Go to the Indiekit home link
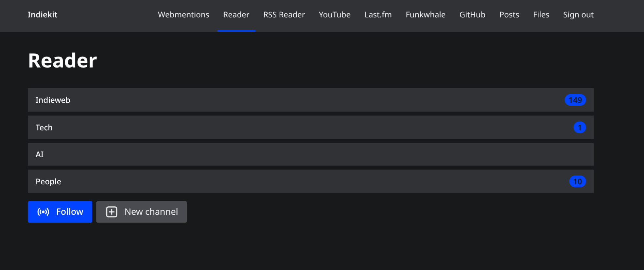644x270 pixels. pyautogui.click(x=43, y=15)
